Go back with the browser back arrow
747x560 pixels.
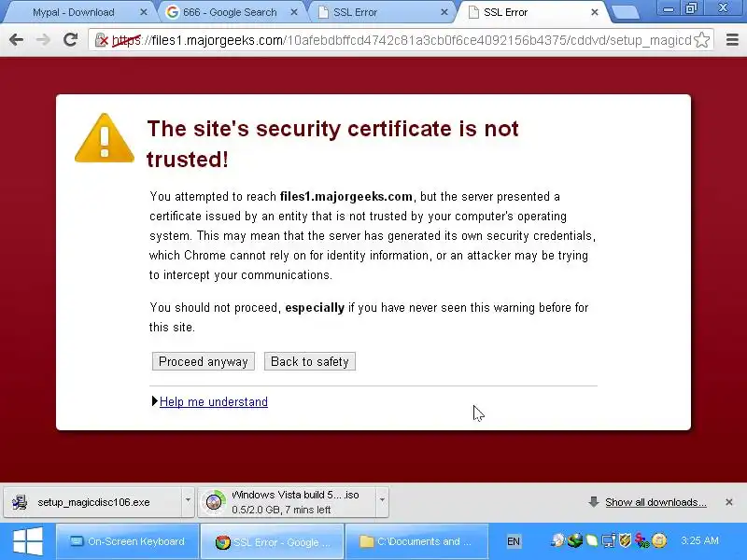coord(16,40)
